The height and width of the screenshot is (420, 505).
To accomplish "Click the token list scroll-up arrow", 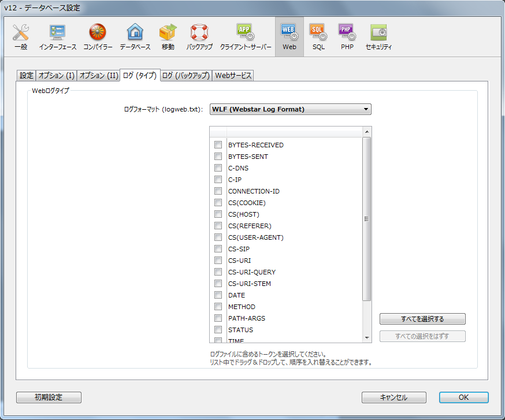I will click(x=366, y=132).
